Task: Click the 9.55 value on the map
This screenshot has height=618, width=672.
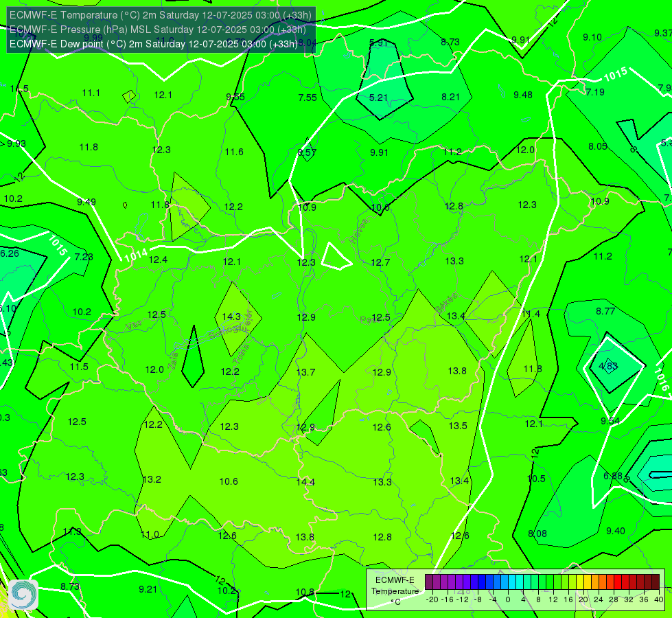Action: [235, 97]
